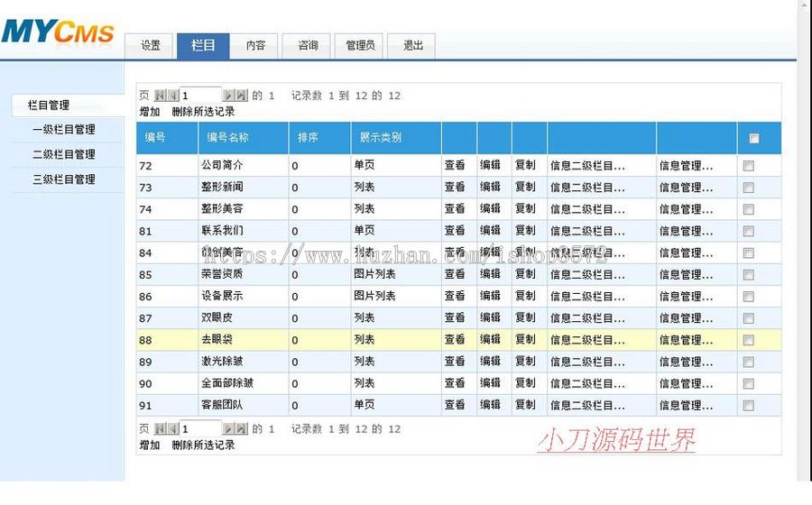This screenshot has height=505, width=812.
Task: Open 信息二级栏目 for row 90 全面部除皱
Action: click(587, 383)
